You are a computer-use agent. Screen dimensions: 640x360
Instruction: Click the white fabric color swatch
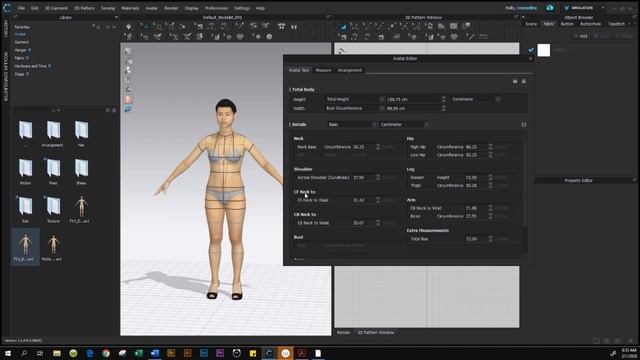click(x=544, y=50)
